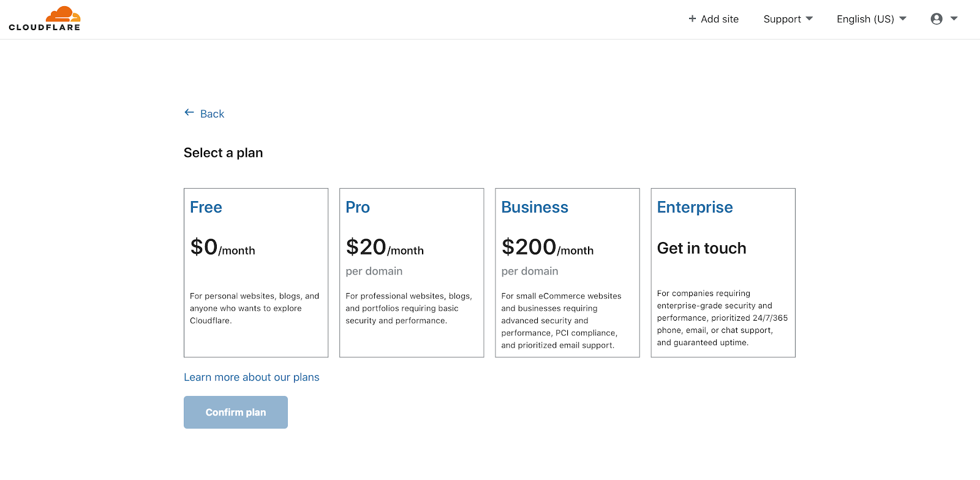The image size is (980, 480).
Task: Expand the account menu caret arrow
Action: pos(954,18)
